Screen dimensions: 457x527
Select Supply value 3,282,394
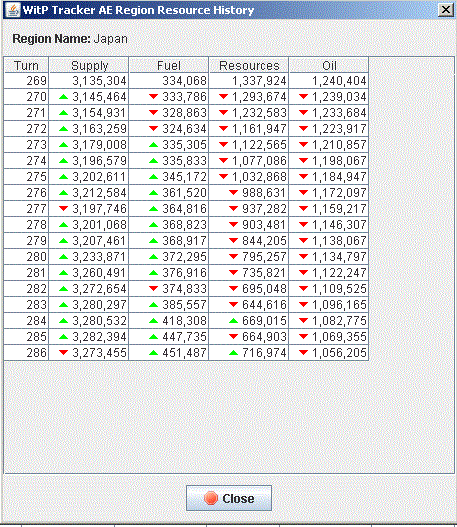[x=99, y=337]
